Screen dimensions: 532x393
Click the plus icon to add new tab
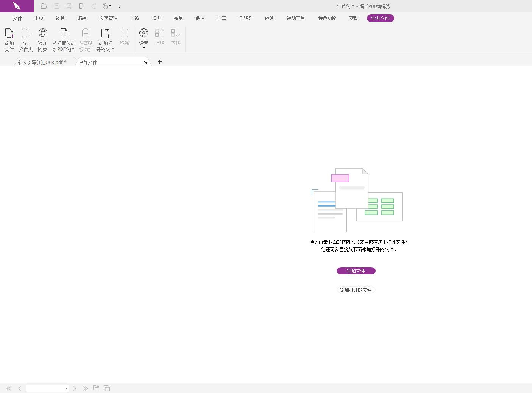tap(160, 62)
